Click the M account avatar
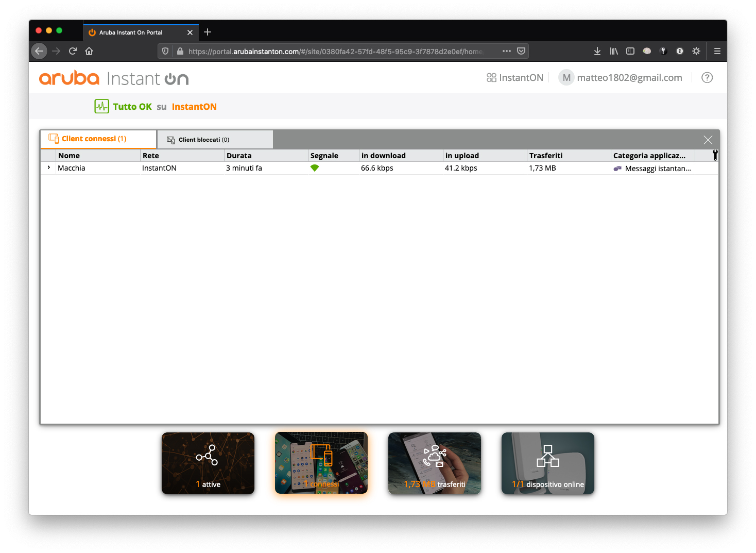 pos(566,77)
